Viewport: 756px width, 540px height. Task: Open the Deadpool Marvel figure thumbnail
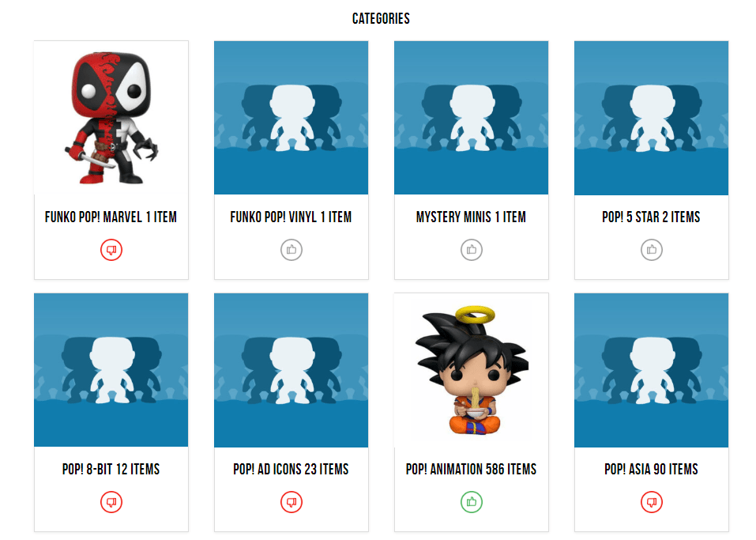111,118
